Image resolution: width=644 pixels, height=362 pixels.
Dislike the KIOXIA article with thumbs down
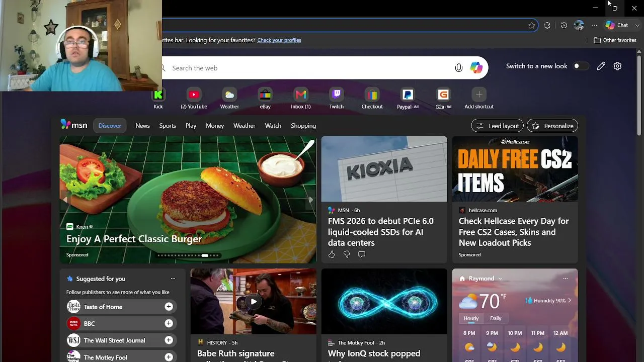click(x=347, y=254)
